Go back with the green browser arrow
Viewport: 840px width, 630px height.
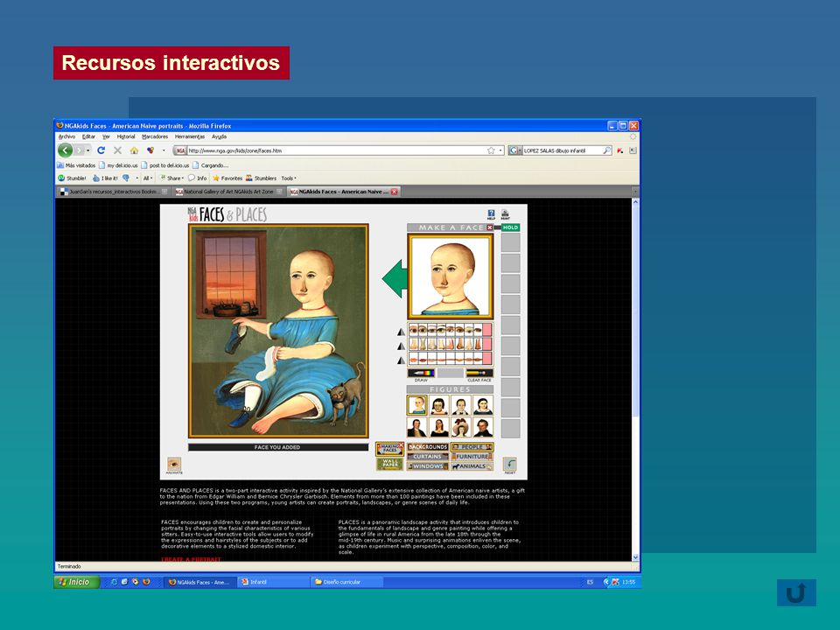tap(66, 150)
